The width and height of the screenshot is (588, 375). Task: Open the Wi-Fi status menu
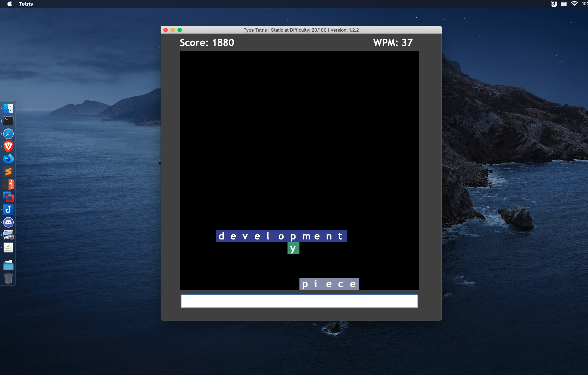click(574, 4)
